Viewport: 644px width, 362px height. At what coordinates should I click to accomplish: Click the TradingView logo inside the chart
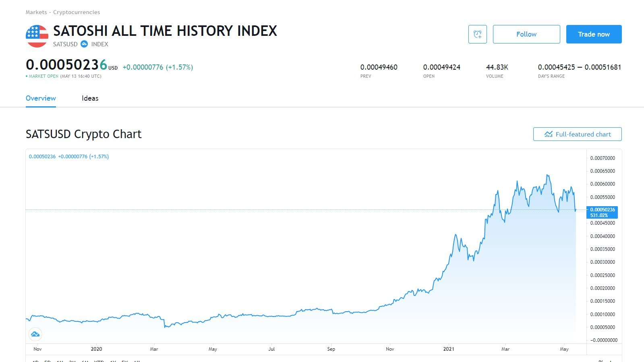pos(35,334)
